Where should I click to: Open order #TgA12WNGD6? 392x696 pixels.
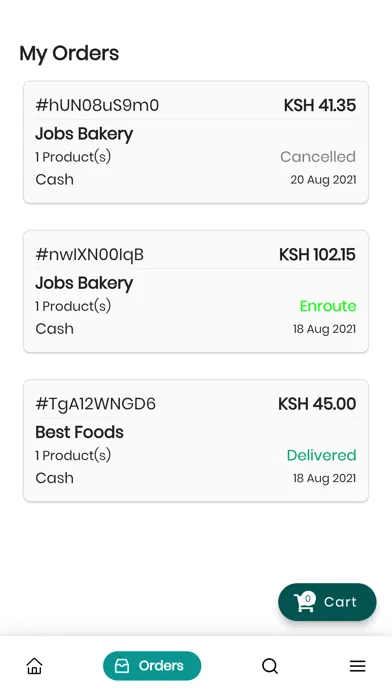(x=196, y=441)
